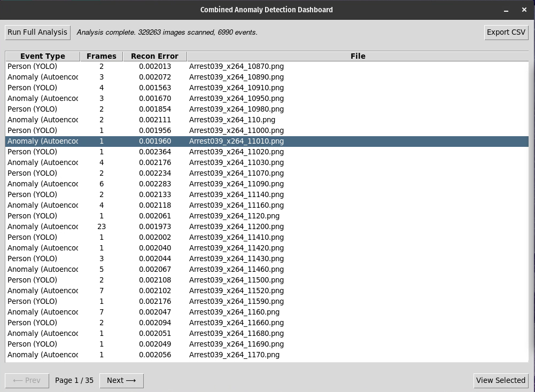Screen dimensions: 535x392
Task: Select row Arrest039_x264_10870.png
Action: pyautogui.click(x=236, y=66)
